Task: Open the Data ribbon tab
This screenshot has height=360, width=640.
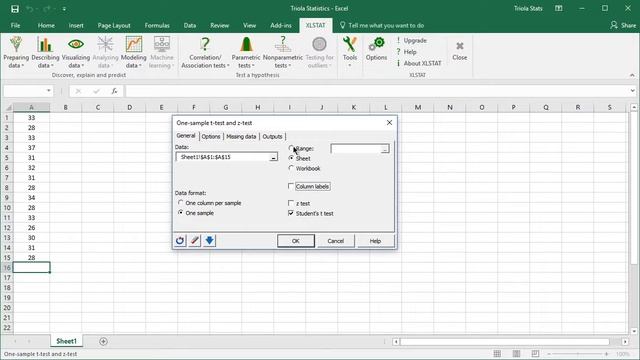Action: coord(190,25)
